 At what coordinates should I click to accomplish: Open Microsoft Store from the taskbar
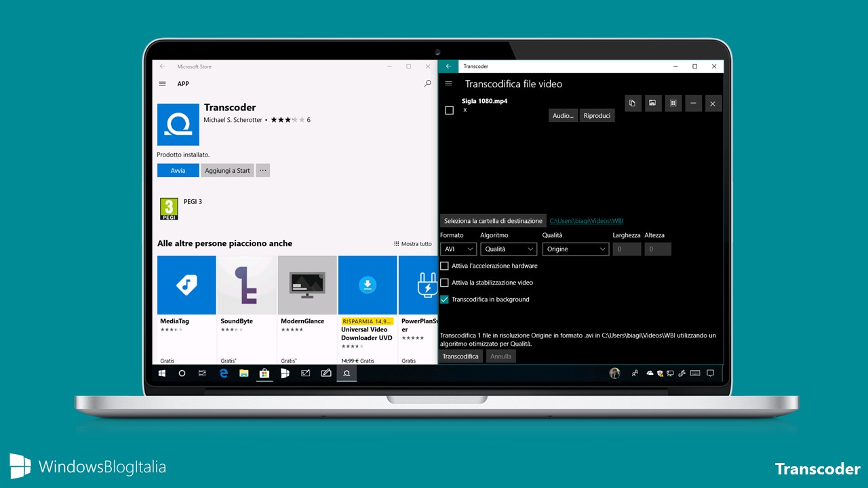pyautogui.click(x=264, y=373)
